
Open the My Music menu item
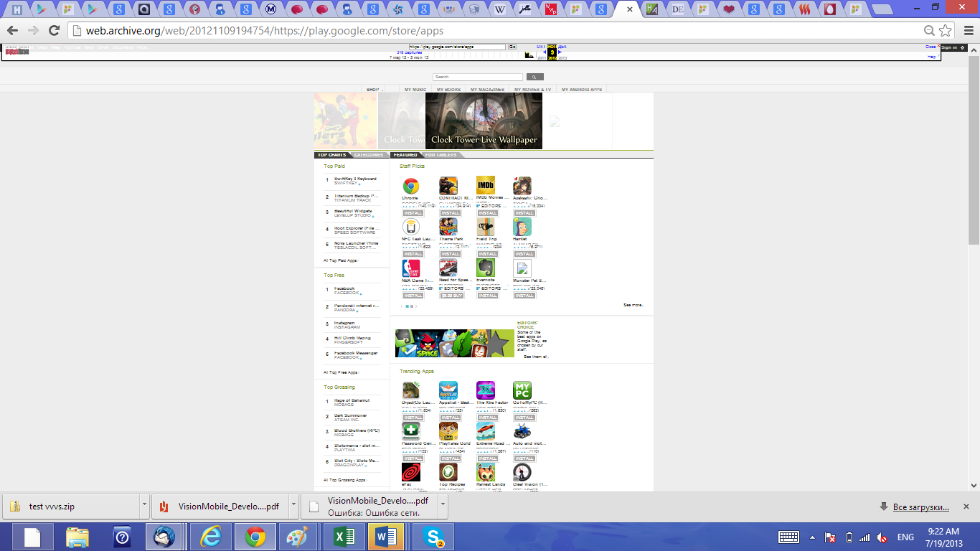pyautogui.click(x=415, y=90)
